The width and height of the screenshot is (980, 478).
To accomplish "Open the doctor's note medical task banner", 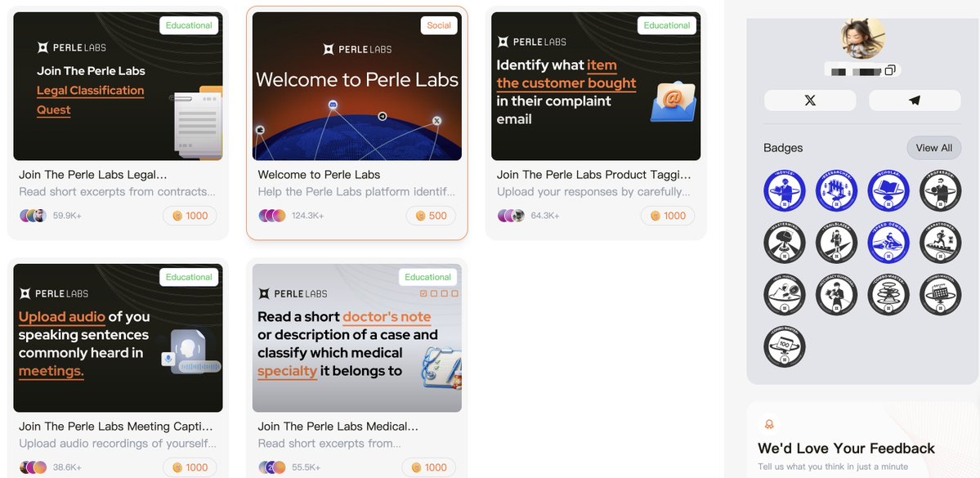I will [357, 338].
